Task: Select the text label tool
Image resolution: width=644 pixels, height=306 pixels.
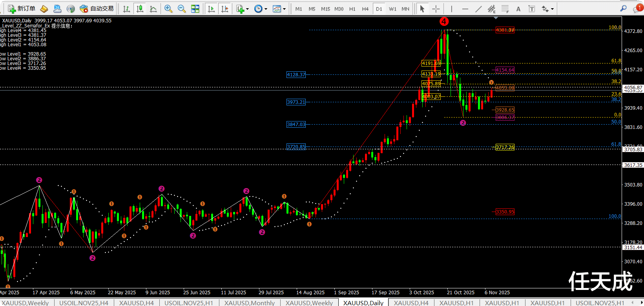Action: (532, 8)
